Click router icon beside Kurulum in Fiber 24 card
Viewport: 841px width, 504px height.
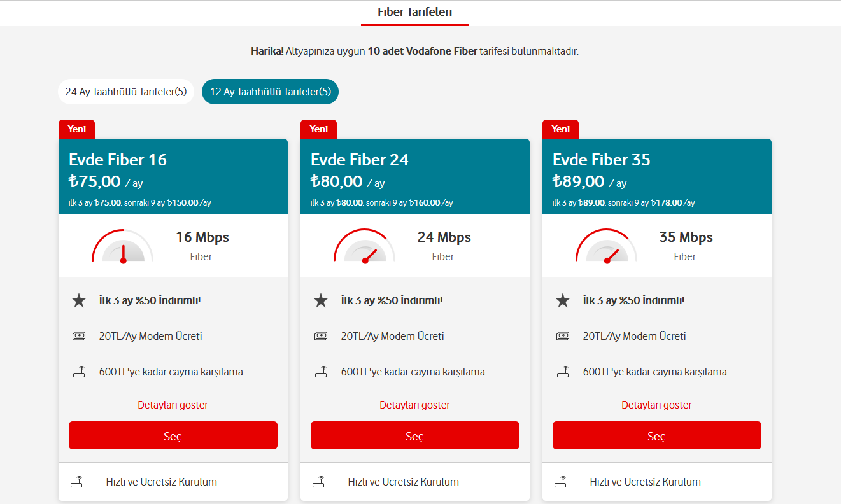(318, 482)
